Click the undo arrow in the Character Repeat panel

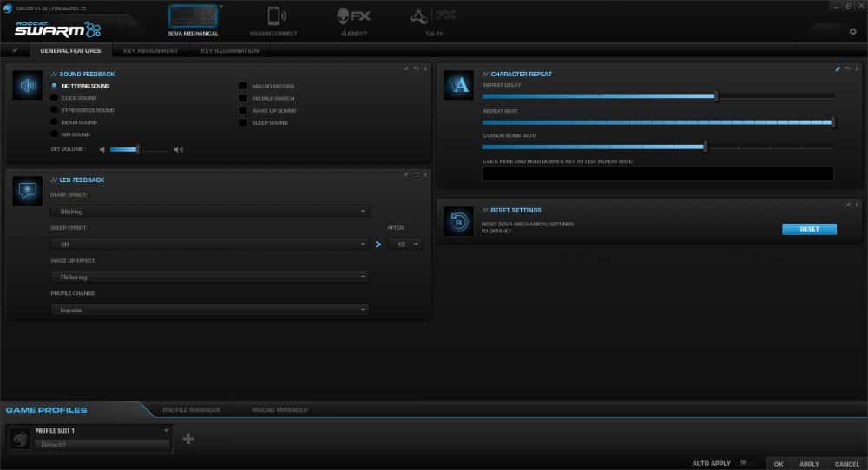click(x=847, y=69)
